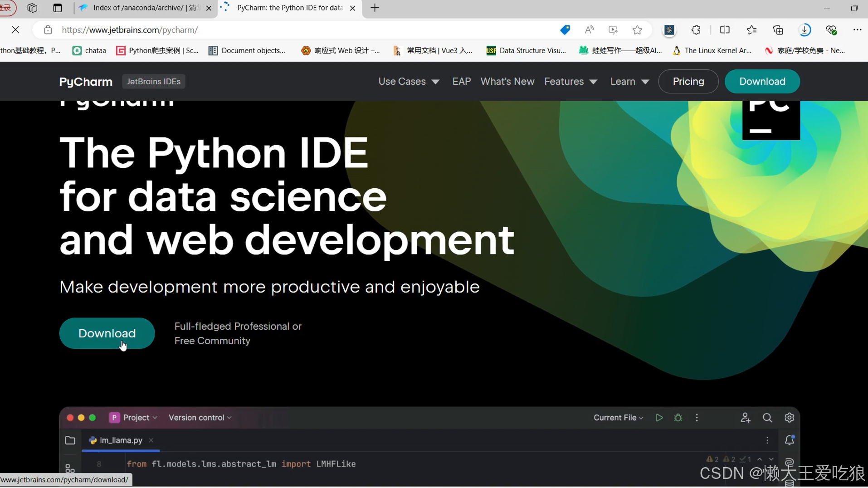Open the Extensions puzzle icon
This screenshot has width=868, height=488.
696,30
